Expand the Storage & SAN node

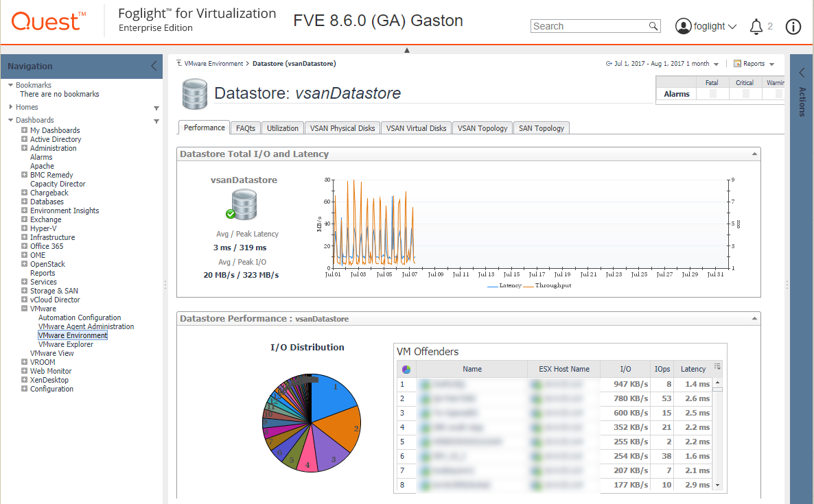24,290
